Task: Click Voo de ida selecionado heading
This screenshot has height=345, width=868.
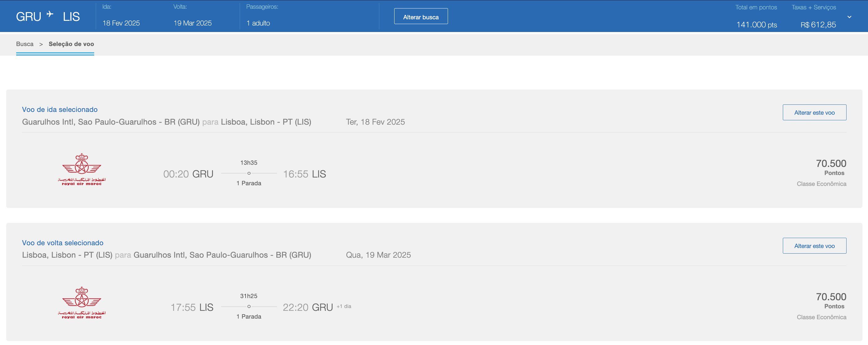Action: click(x=60, y=109)
